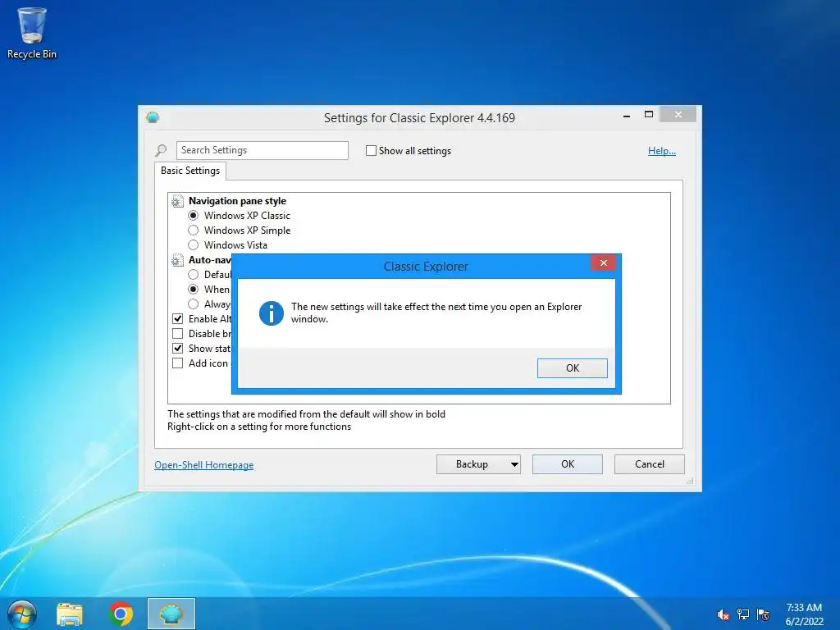Visit the Open-Shell Homepage link
This screenshot has width=840, height=630.
pos(204,465)
